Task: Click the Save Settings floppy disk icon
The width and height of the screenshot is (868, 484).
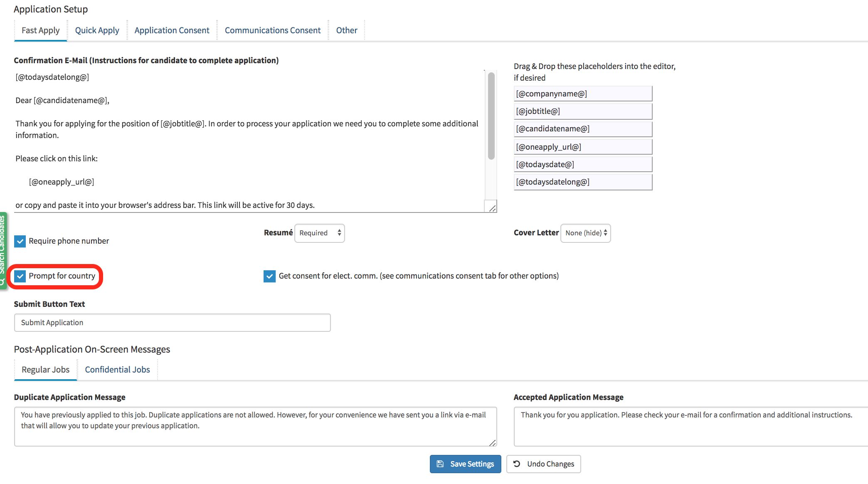Action: pyautogui.click(x=440, y=464)
